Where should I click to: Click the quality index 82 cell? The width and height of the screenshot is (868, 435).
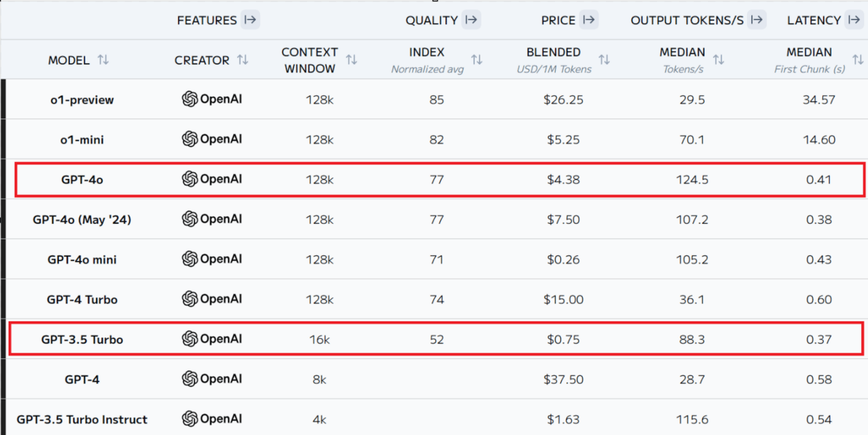[437, 140]
